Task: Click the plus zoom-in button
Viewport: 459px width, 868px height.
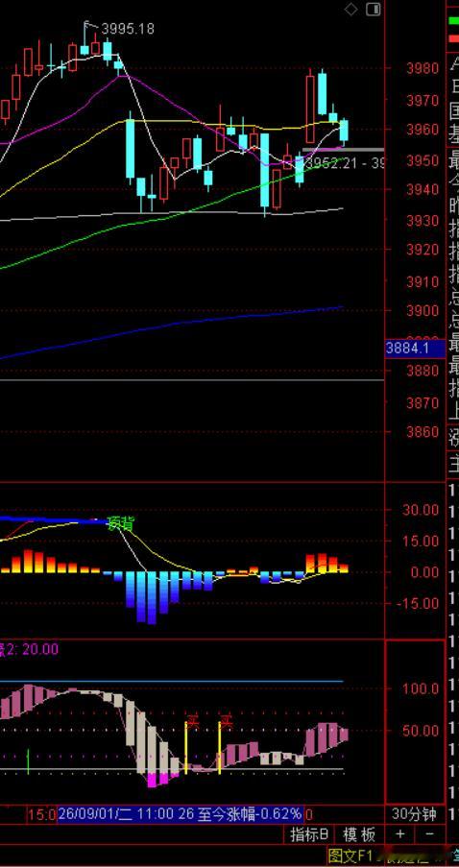Action: pyautogui.click(x=400, y=833)
